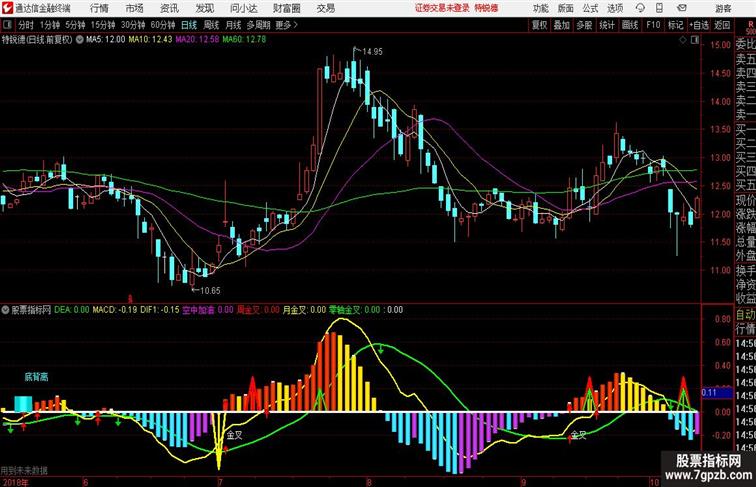This screenshot has height=487, width=756.
Task: Open the mail envelope icon
Action: click(682, 8)
